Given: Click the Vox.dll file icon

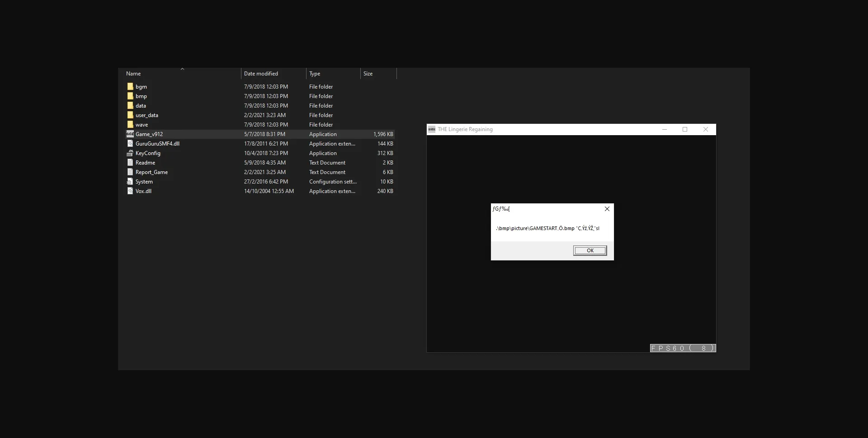Looking at the screenshot, I should click(130, 191).
